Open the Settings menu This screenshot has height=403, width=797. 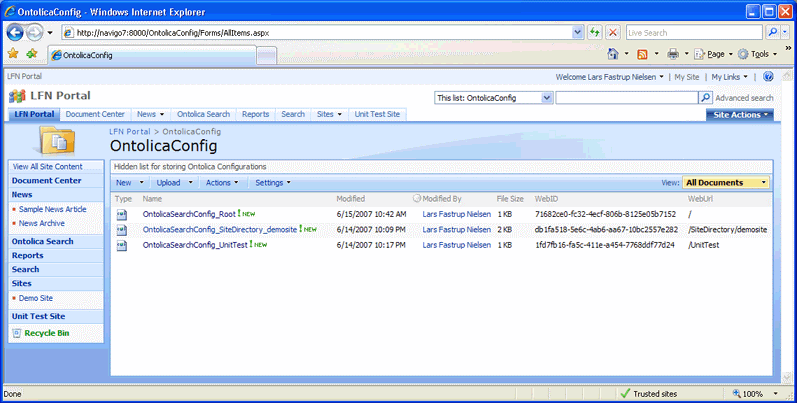(273, 182)
